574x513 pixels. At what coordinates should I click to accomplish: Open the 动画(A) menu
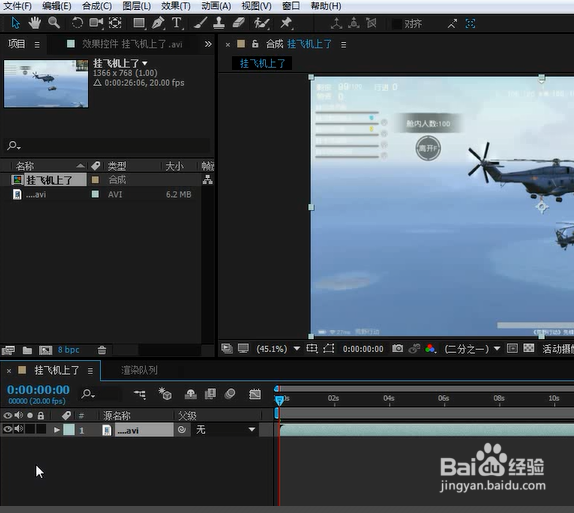tap(216, 6)
